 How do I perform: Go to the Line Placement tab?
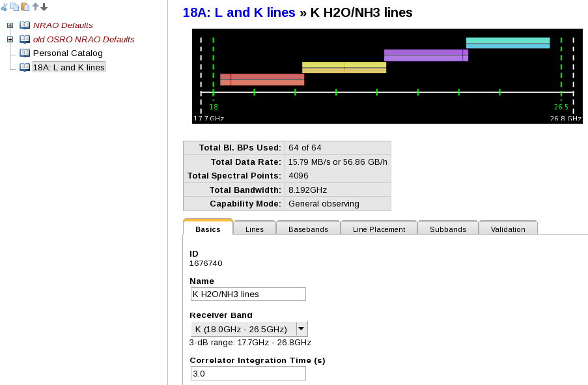pyautogui.click(x=379, y=229)
